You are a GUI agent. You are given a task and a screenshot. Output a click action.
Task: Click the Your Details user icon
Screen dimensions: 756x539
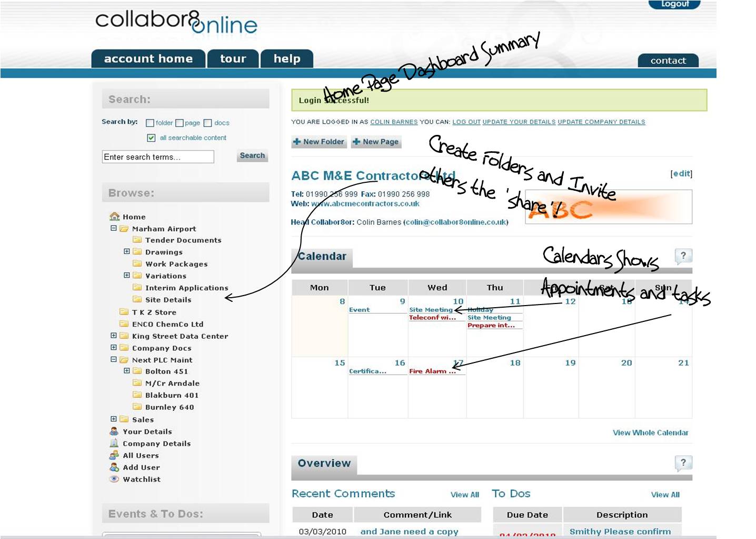(x=114, y=431)
